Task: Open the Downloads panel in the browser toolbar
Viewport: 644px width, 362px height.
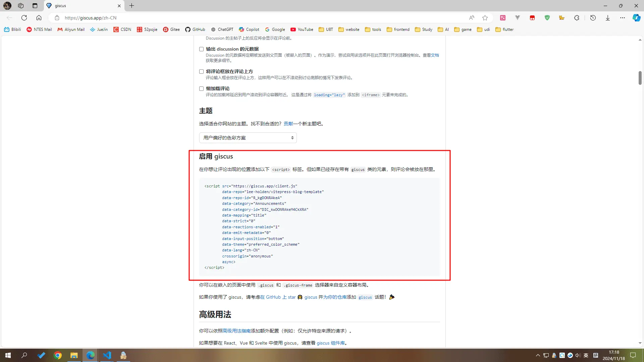Action: [x=608, y=18]
